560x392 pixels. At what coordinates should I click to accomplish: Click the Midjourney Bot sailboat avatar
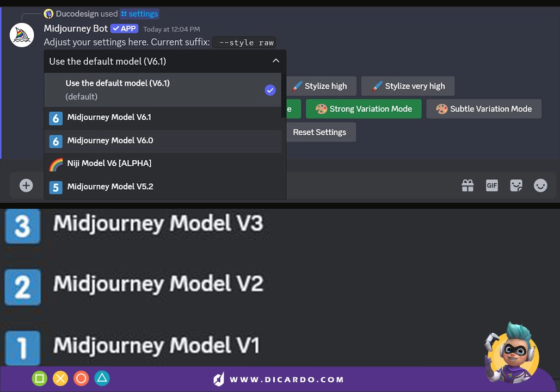[x=22, y=35]
